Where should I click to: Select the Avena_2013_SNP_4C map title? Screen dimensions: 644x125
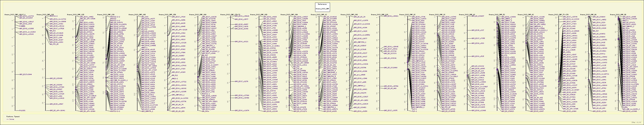click(467, 15)
